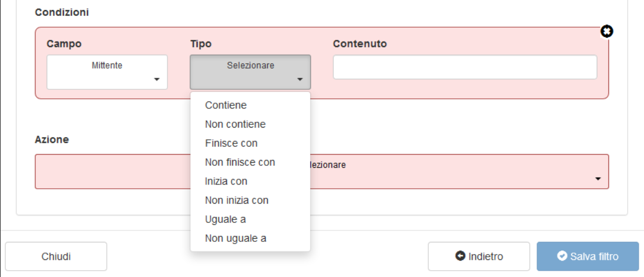Save the filter with Salva filtro
This screenshot has width=644, height=277.
click(588, 256)
